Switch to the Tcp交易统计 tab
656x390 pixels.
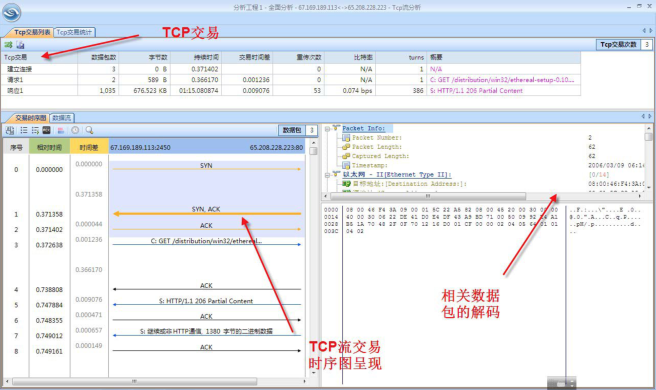74,32
